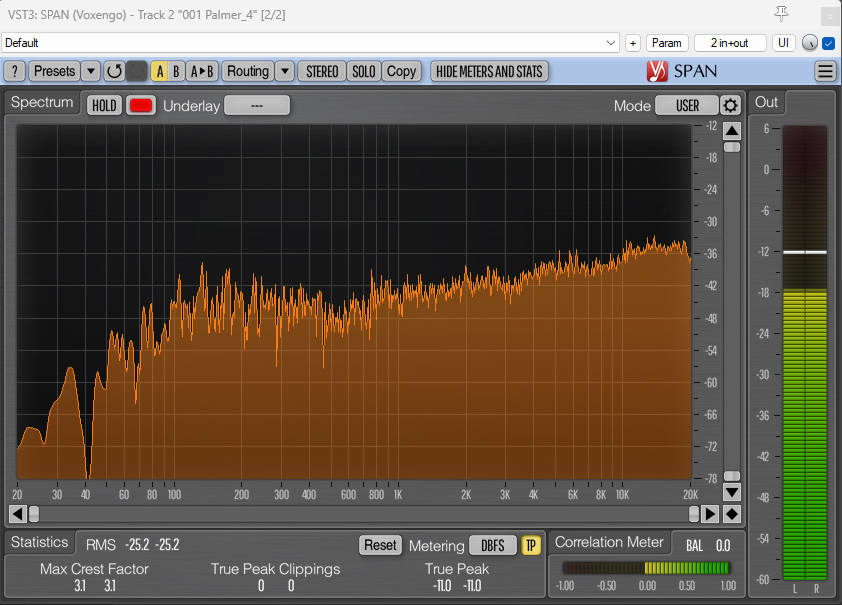The image size is (842, 605).
Task: Switch to the Statistics tab
Action: click(x=40, y=542)
